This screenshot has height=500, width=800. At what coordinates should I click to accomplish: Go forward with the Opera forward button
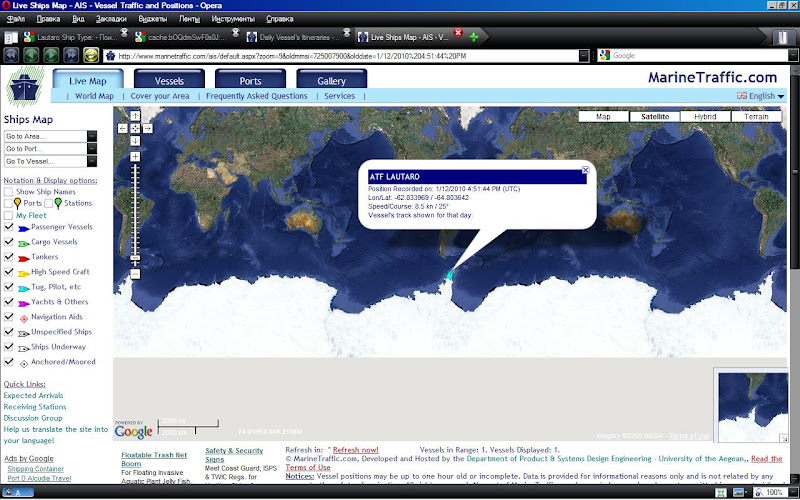pyautogui.click(x=51, y=55)
